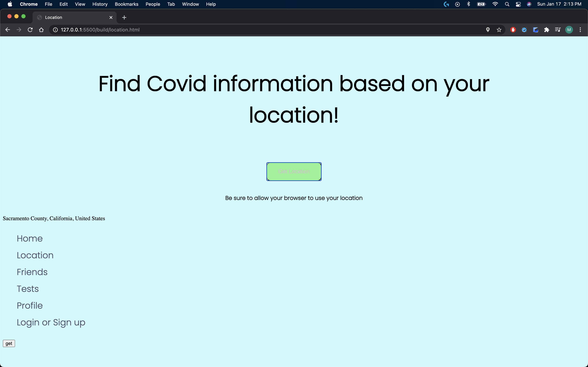Open a new tab with plus button
Image resolution: width=588 pixels, height=367 pixels.
(124, 17)
